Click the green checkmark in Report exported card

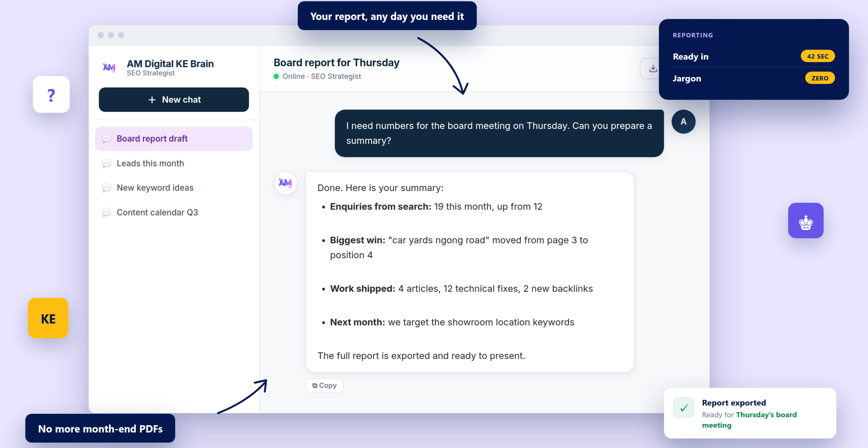point(684,407)
